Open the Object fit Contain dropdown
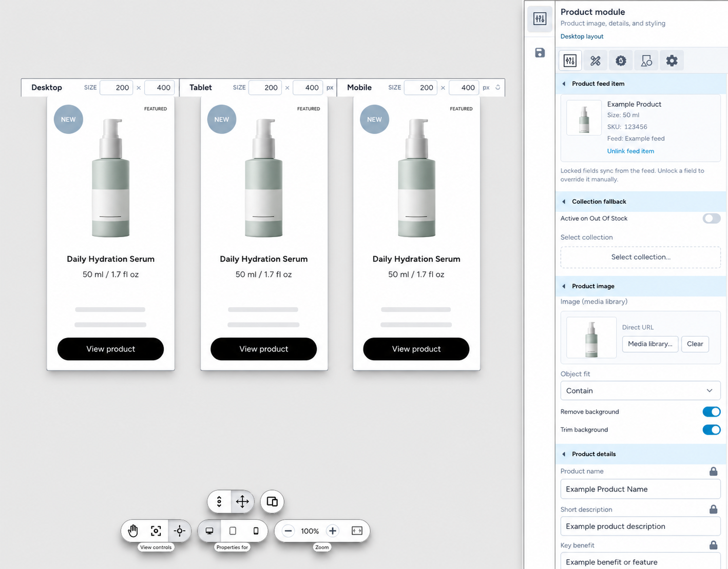This screenshot has height=569, width=728. [641, 390]
